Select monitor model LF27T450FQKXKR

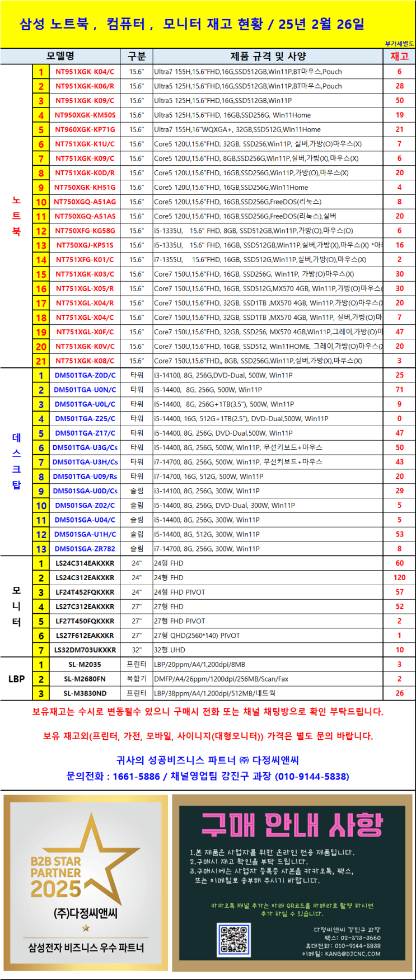coord(85,621)
